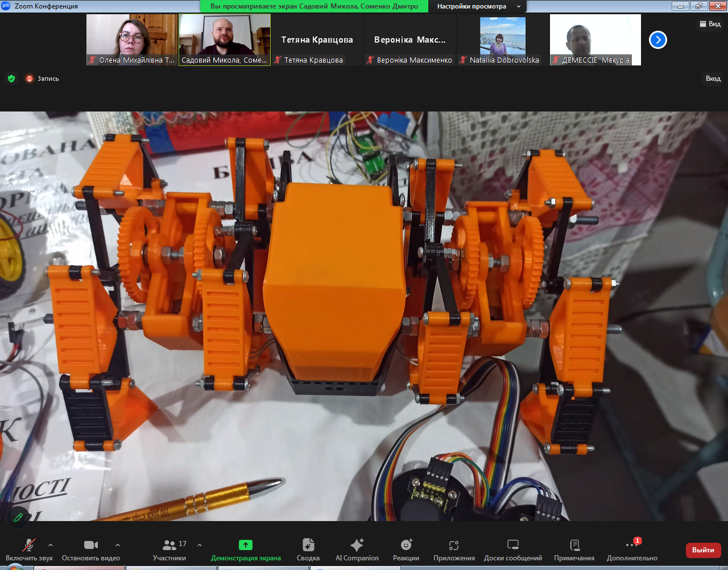728x570 pixels.
Task: Toggle camera with Остановить видео
Action: [x=91, y=550]
